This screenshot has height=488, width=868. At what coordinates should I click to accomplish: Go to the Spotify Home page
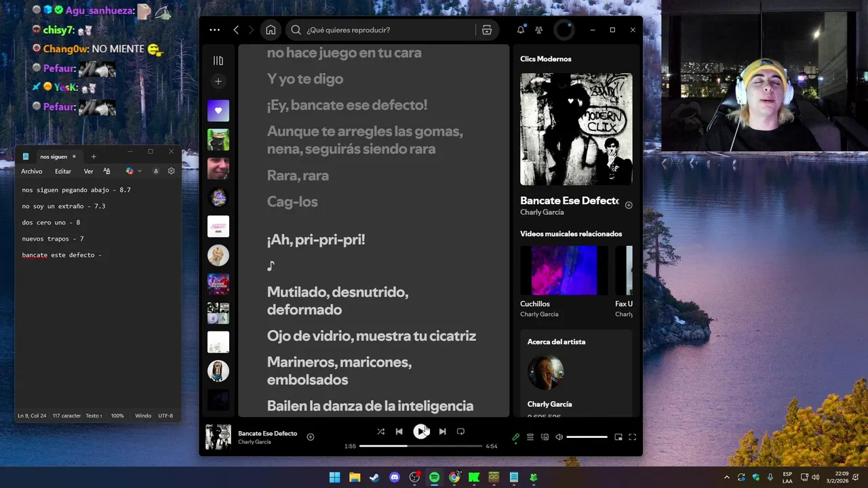271,30
